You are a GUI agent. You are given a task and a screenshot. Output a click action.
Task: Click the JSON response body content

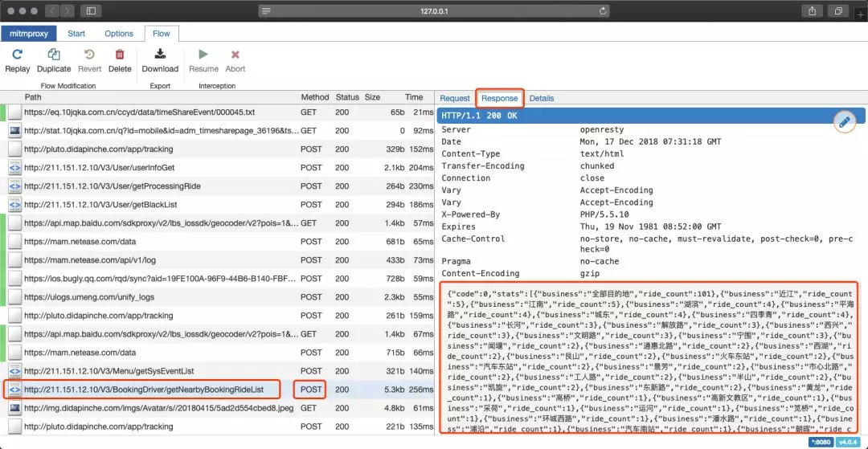(649, 358)
